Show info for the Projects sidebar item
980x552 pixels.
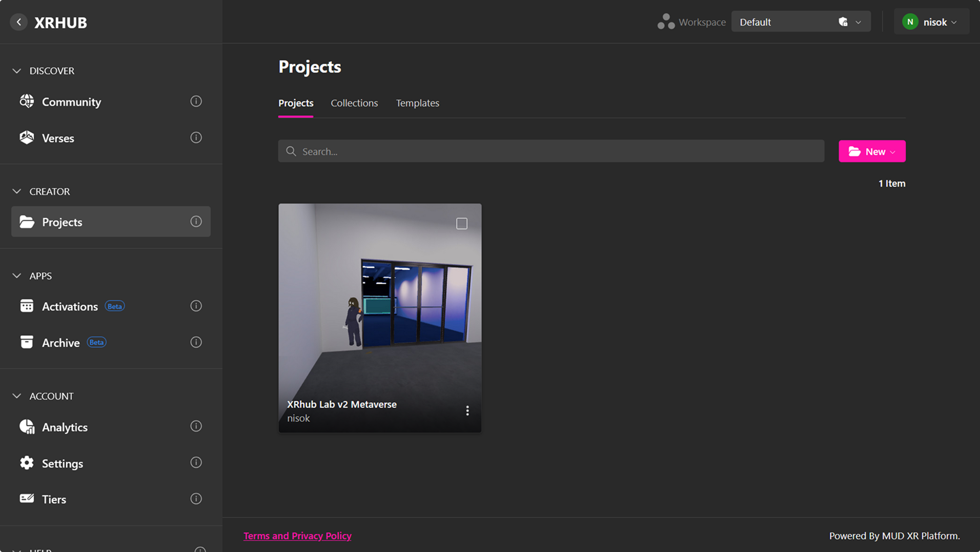[196, 222]
